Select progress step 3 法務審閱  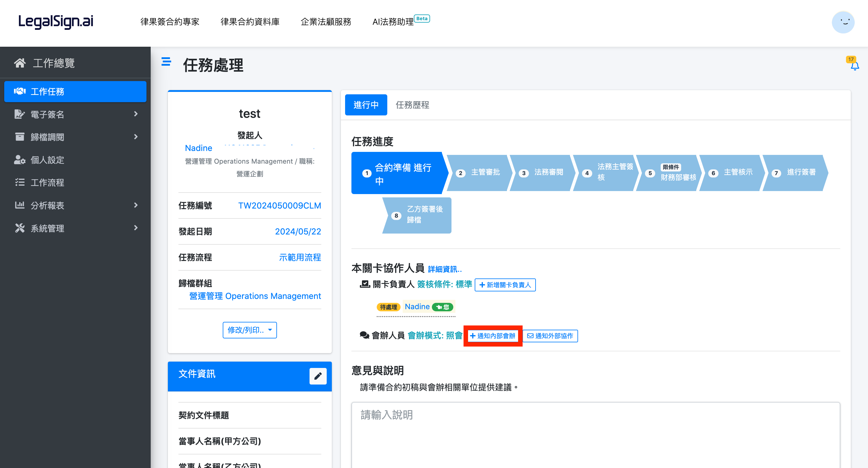[542, 173]
